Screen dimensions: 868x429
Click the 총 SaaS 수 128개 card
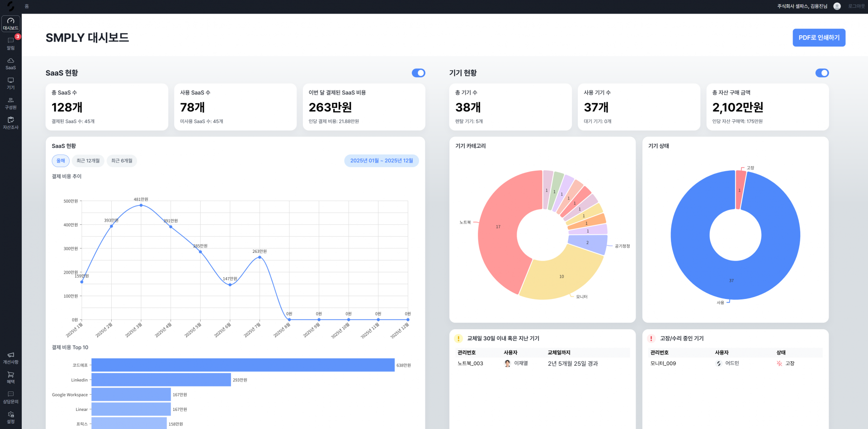click(107, 107)
